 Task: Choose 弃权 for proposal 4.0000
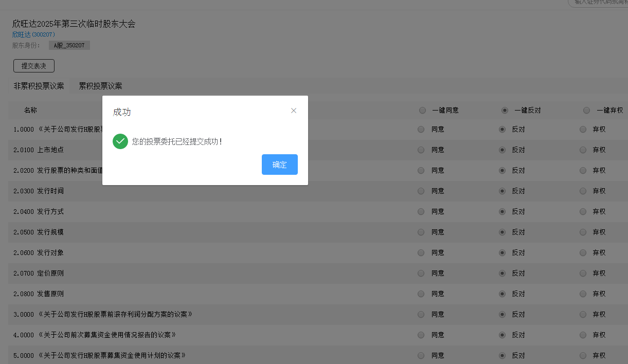coord(583,335)
